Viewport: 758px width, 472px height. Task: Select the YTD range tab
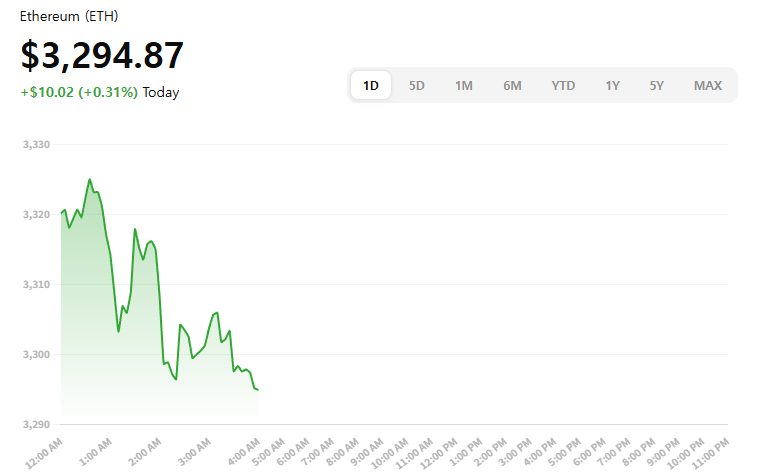point(563,85)
